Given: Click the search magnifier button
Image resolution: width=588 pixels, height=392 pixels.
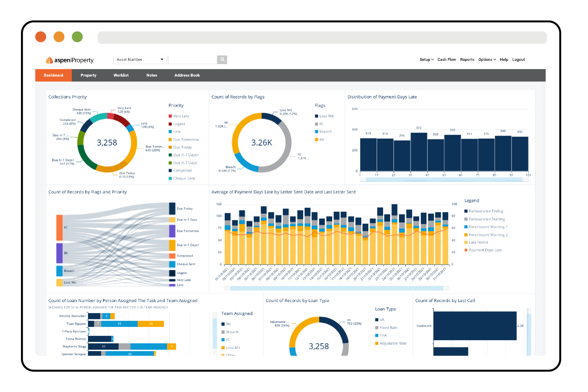Looking at the screenshot, I should click(x=222, y=59).
